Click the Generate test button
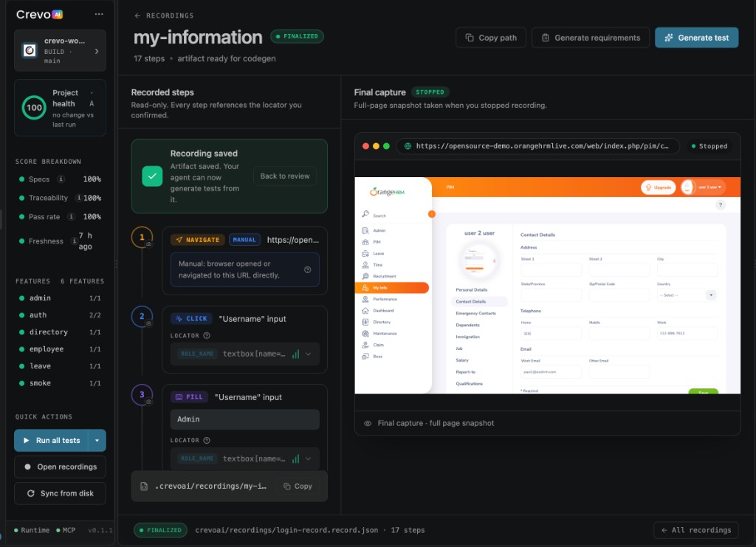The image size is (756, 547). click(x=696, y=38)
